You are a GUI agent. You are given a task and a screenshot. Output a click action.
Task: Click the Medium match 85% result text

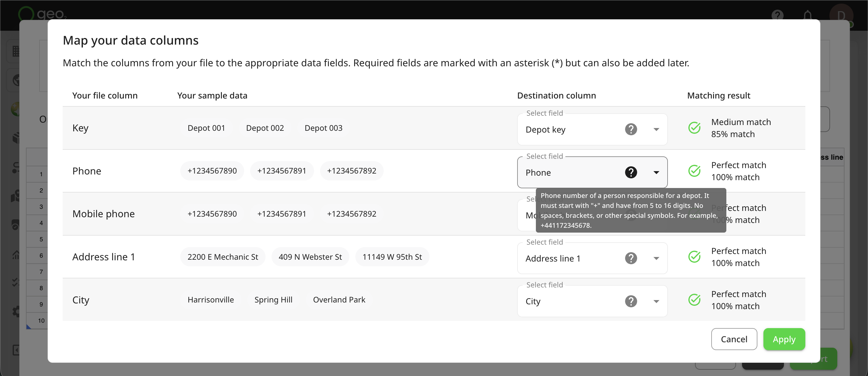pyautogui.click(x=741, y=128)
